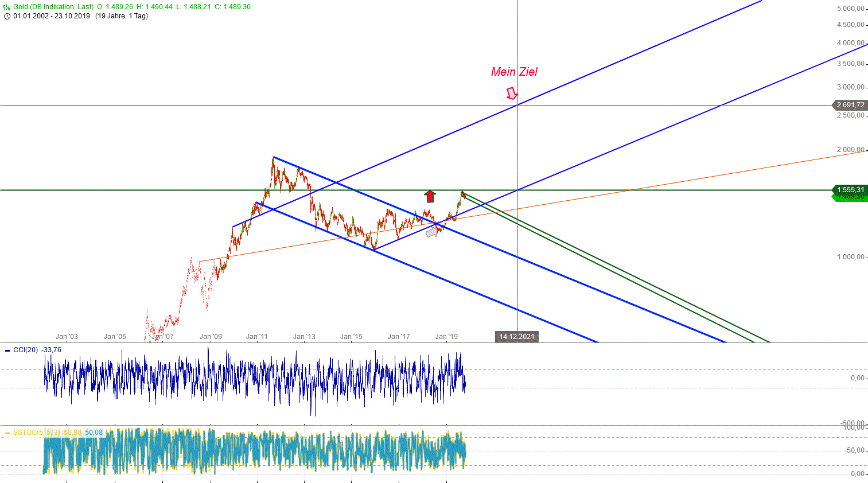This screenshot has width=868, height=483.
Task: Click the "Jan '13" time axis label
Action: (304, 337)
